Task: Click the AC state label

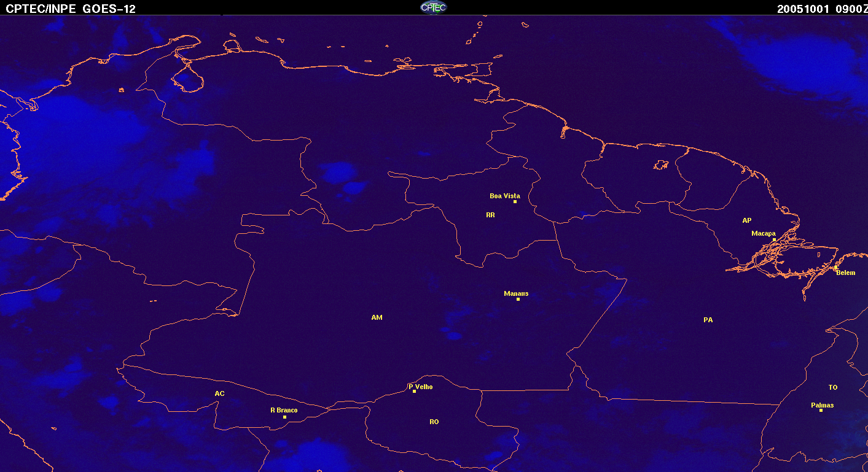Action: [219, 393]
